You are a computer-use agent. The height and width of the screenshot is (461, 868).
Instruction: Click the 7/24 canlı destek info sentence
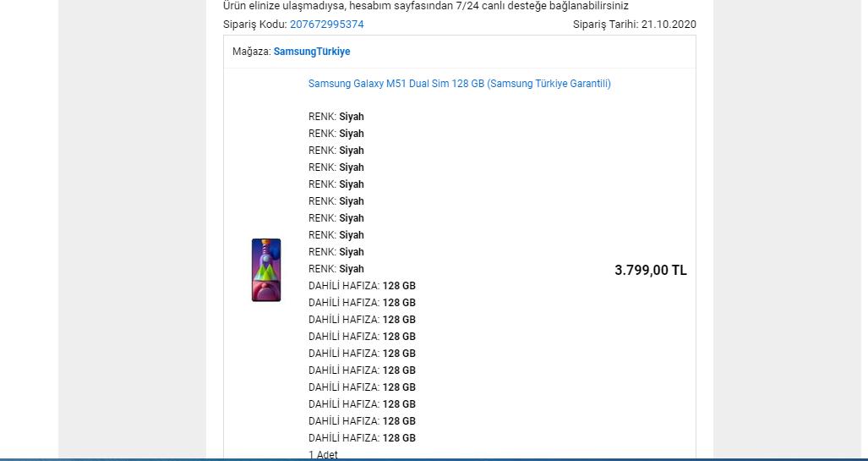[x=426, y=6]
